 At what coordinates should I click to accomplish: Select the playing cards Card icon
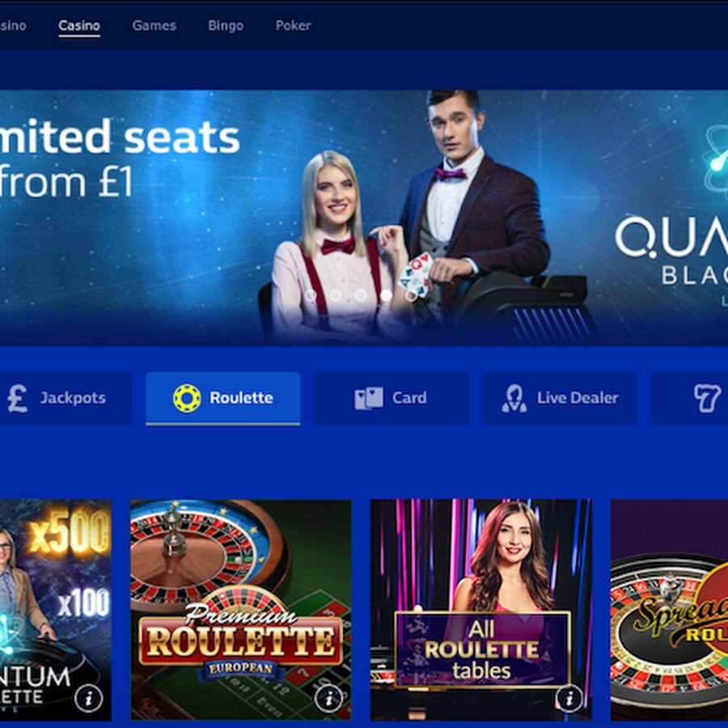tap(369, 398)
